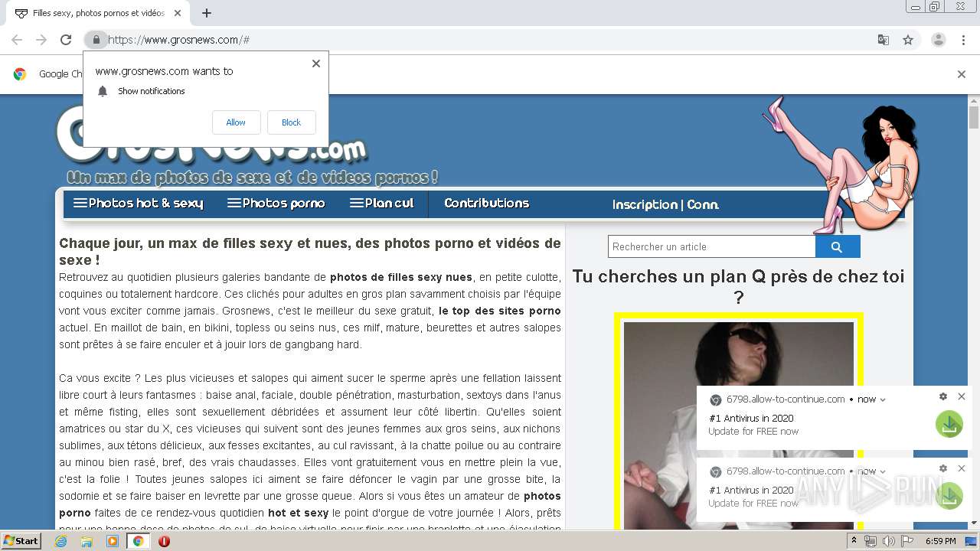Click the 'Tu cherches un plan Q' heading
980x551 pixels.
(738, 286)
